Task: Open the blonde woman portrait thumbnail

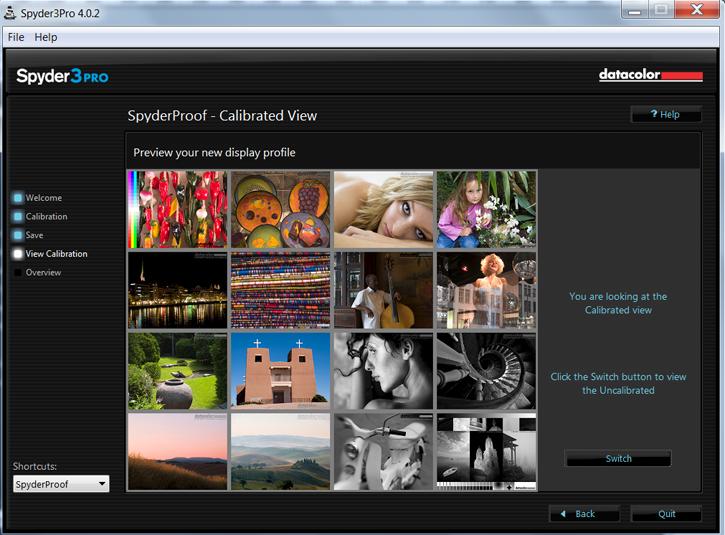Action: tap(384, 209)
